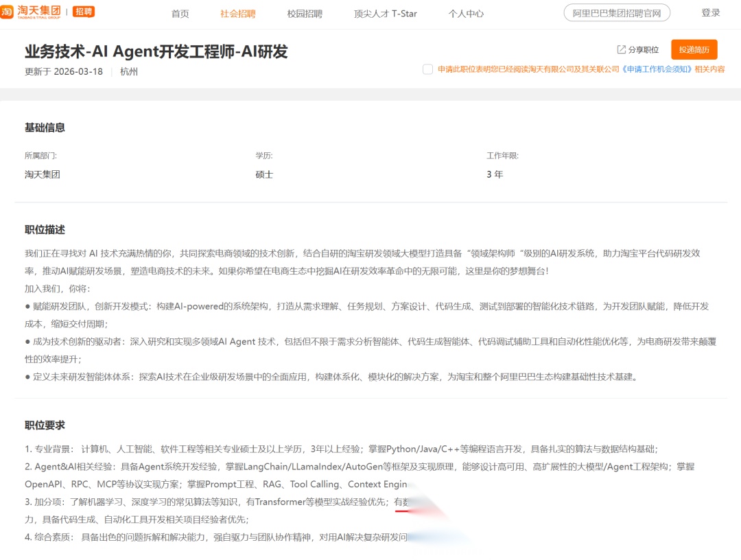Screen dimensions: 741x560
Task: Select the 社会招聘 tab
Action: click(237, 14)
